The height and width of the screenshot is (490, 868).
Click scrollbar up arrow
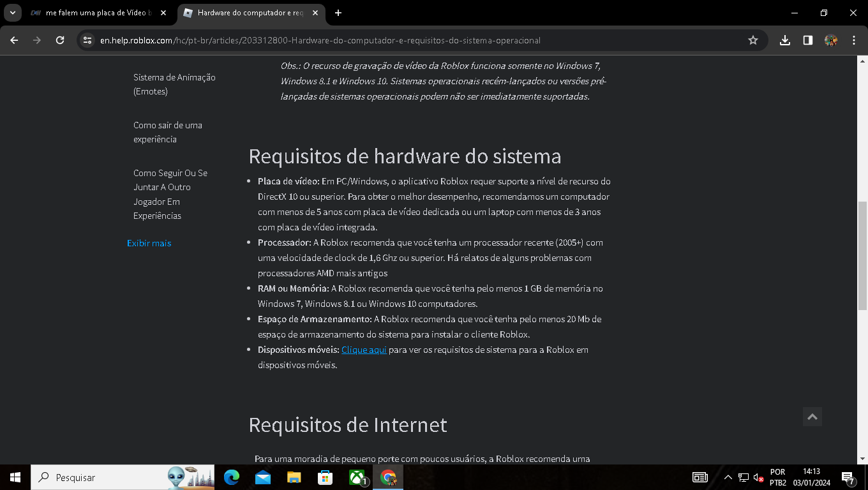[862, 61]
